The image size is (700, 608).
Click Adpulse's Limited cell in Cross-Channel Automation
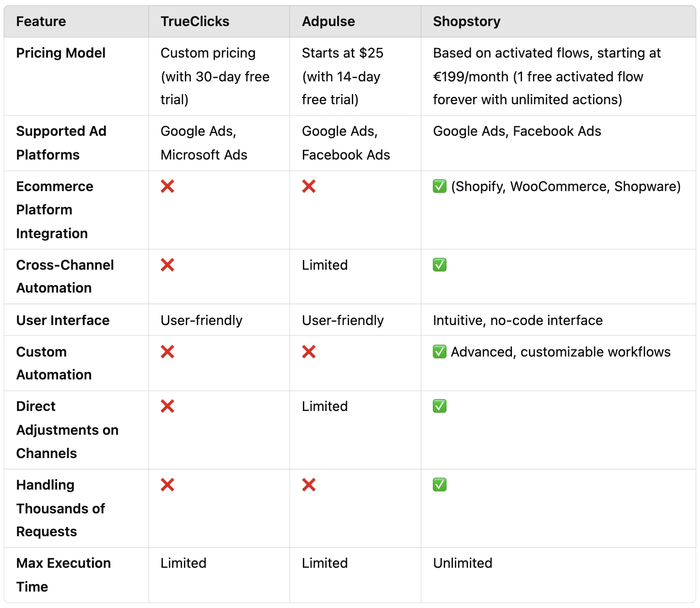coord(325,265)
